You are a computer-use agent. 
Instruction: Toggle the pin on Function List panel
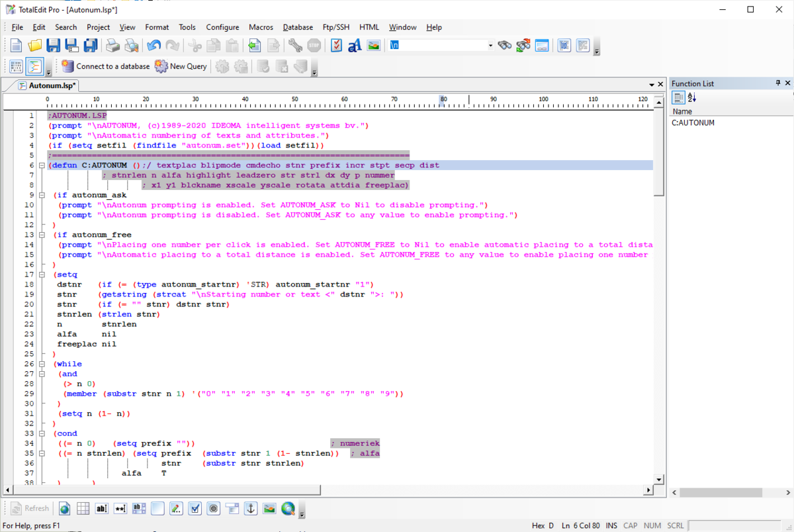click(777, 83)
